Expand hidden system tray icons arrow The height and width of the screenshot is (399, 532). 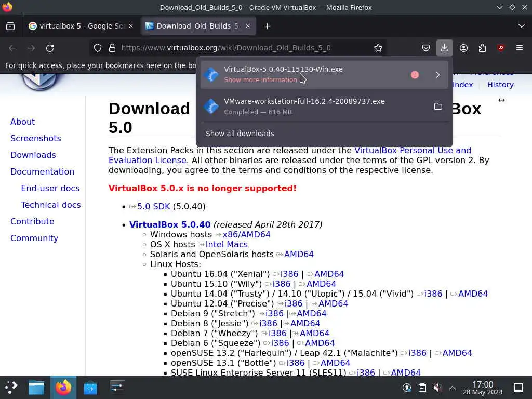pos(453,388)
